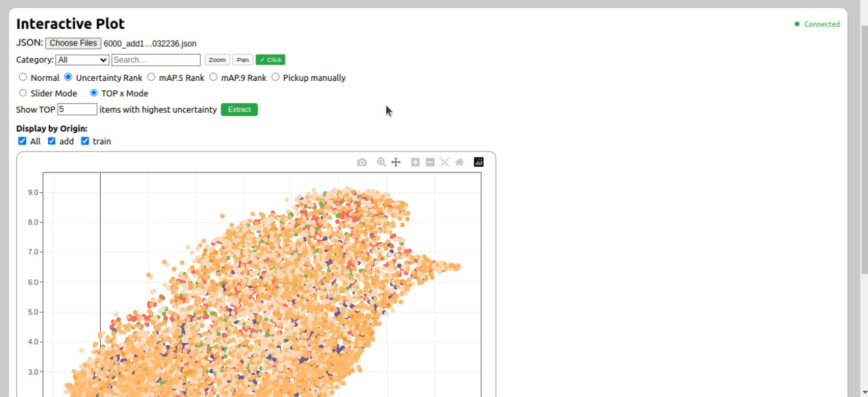This screenshot has width=868, height=397.
Task: Open the Category dropdown
Action: coord(82,60)
